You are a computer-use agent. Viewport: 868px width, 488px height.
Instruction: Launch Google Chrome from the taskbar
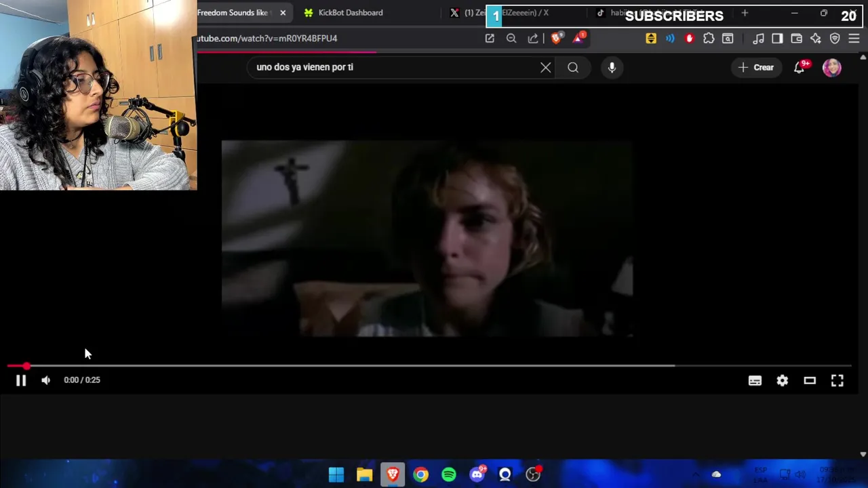pos(421,474)
